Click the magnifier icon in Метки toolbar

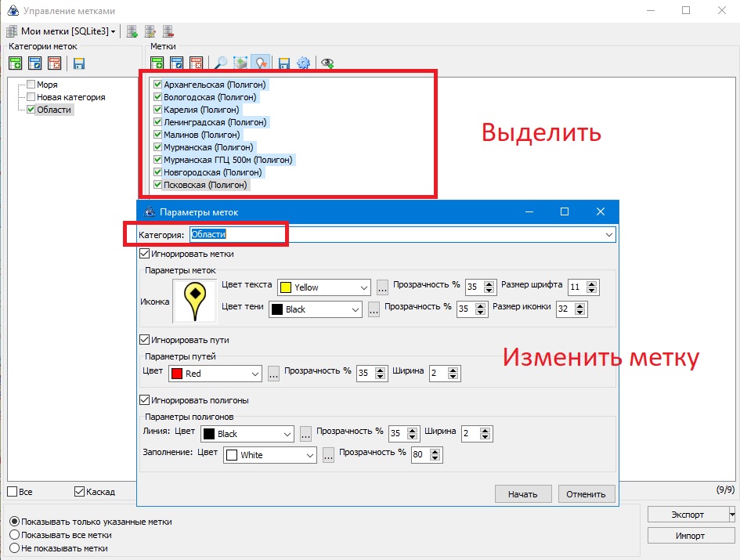pos(222,63)
